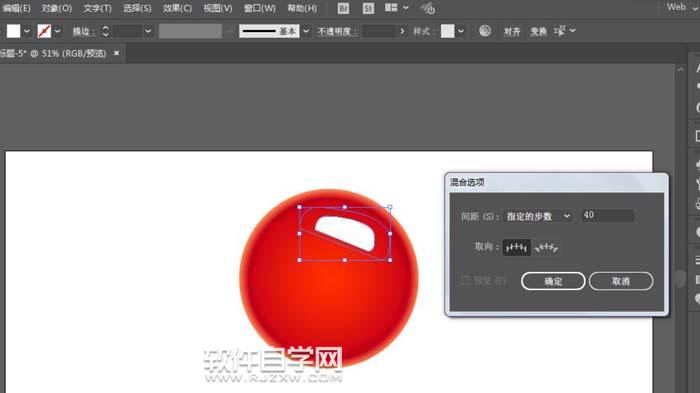Open Adobe Stock via St icon
Screen dimensions: 700x393
click(368, 8)
